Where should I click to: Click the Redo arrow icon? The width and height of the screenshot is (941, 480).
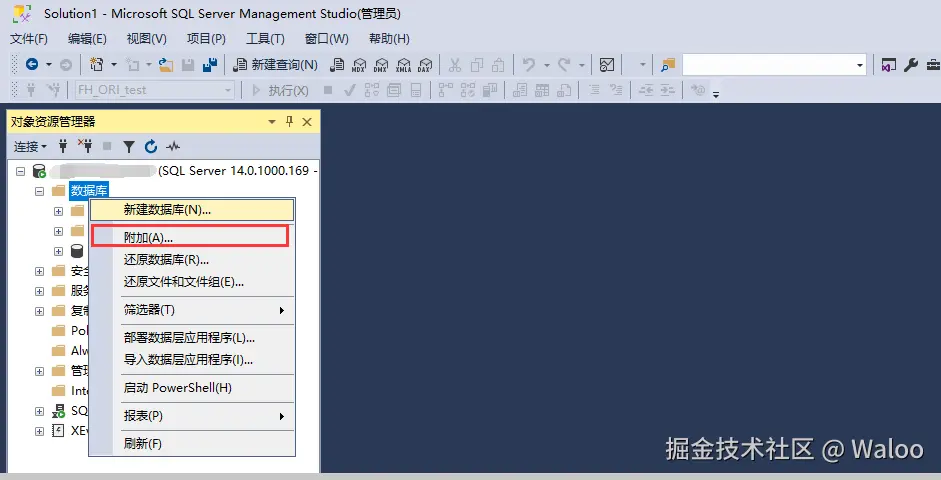[x=564, y=64]
